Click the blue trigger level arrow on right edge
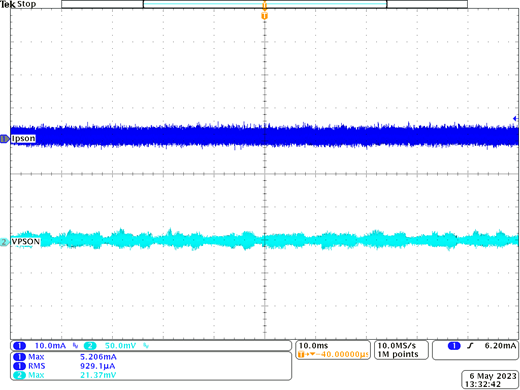This screenshot has height=390, width=520. (x=515, y=118)
